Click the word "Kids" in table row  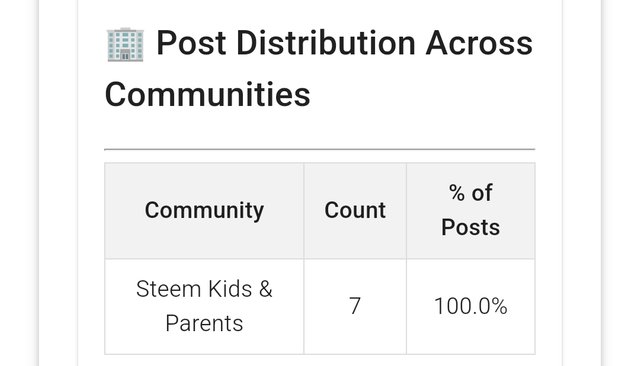(230, 289)
